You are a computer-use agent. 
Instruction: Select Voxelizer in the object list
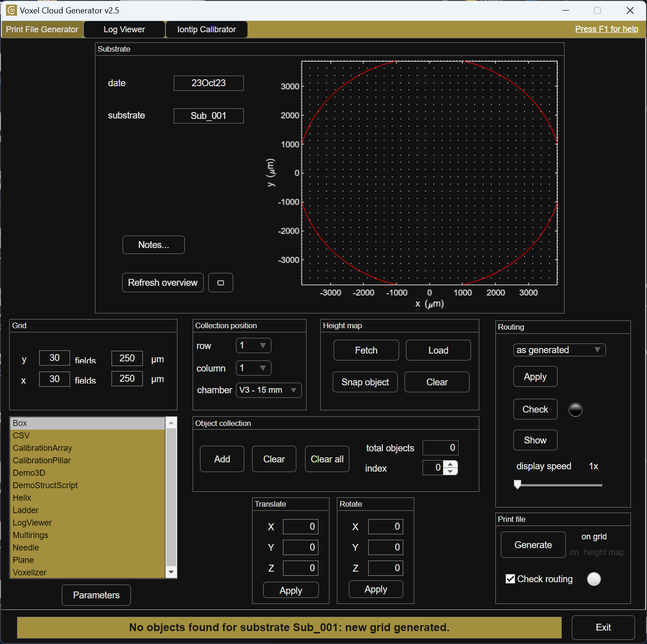tap(88, 573)
